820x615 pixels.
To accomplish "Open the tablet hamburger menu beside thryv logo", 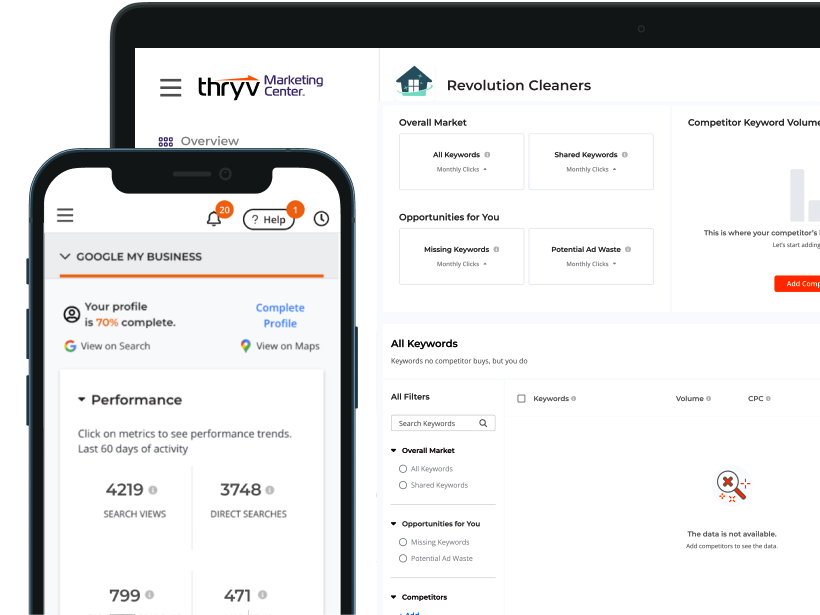I will 170,87.
